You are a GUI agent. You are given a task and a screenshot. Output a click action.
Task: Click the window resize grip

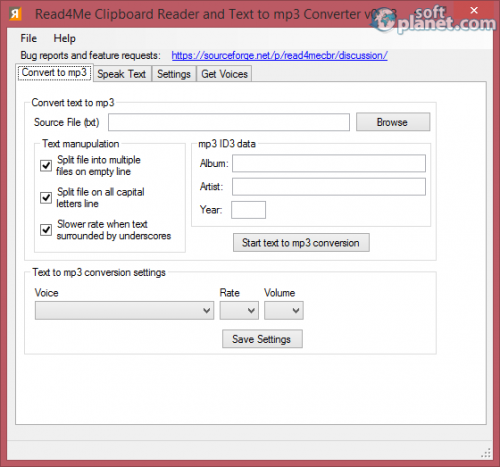click(486, 453)
